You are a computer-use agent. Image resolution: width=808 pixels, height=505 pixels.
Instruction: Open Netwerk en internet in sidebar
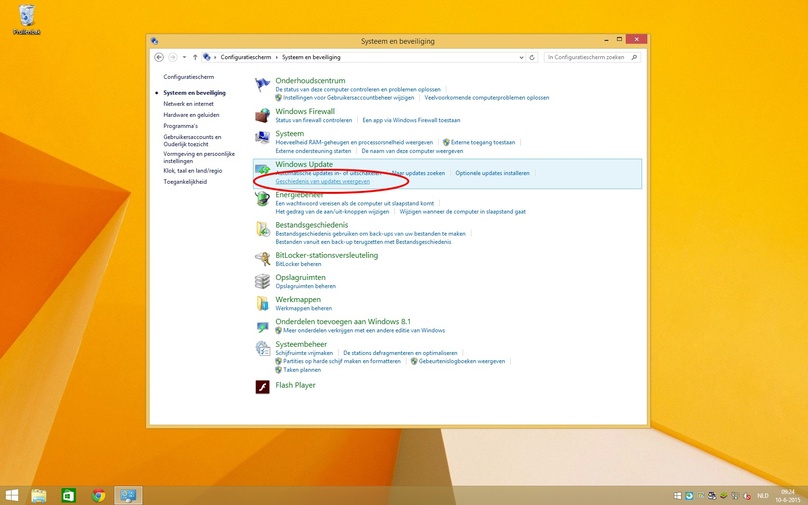[x=189, y=104]
